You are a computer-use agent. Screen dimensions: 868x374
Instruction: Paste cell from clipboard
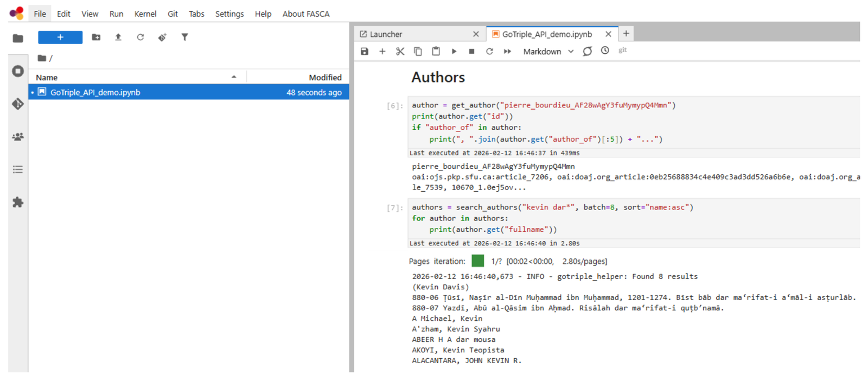(436, 51)
